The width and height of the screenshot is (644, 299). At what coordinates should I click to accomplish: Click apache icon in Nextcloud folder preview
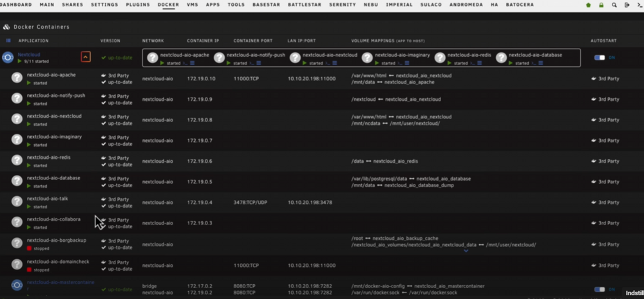(x=153, y=58)
